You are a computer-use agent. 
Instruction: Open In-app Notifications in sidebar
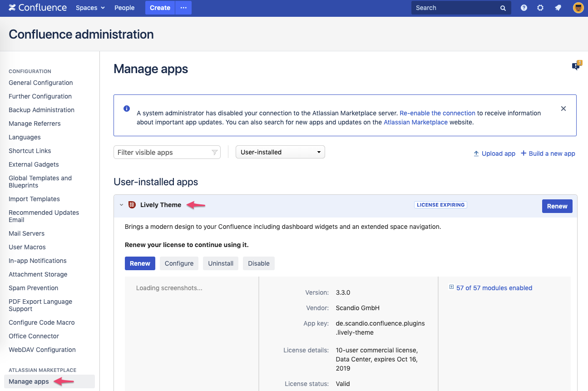point(38,261)
